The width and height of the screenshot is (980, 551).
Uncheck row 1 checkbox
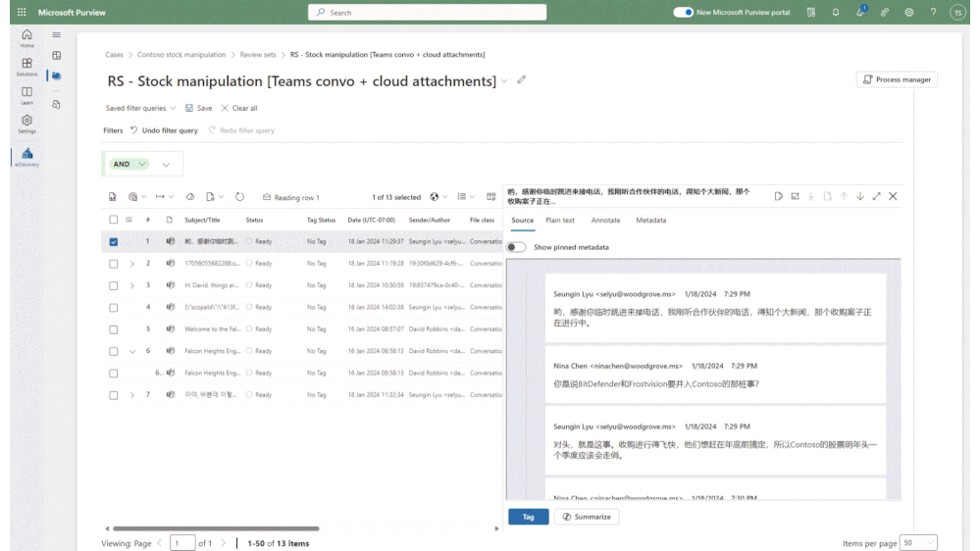click(113, 242)
